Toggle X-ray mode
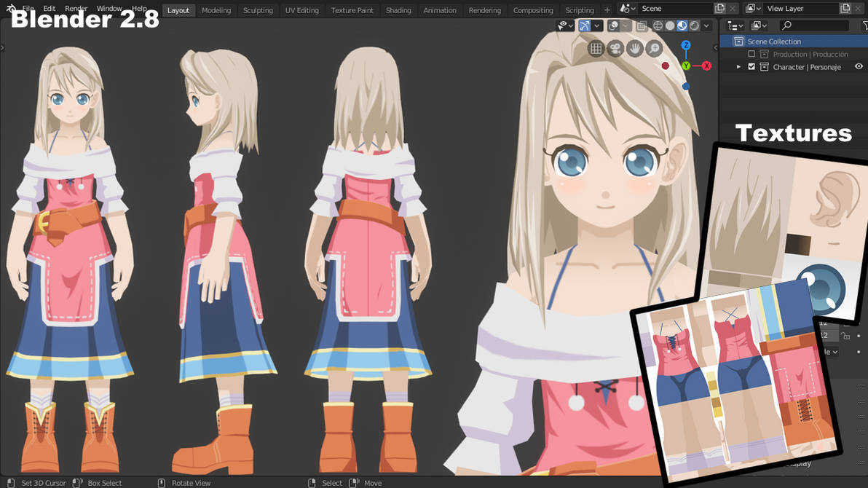Image resolution: width=868 pixels, height=488 pixels. point(642,25)
